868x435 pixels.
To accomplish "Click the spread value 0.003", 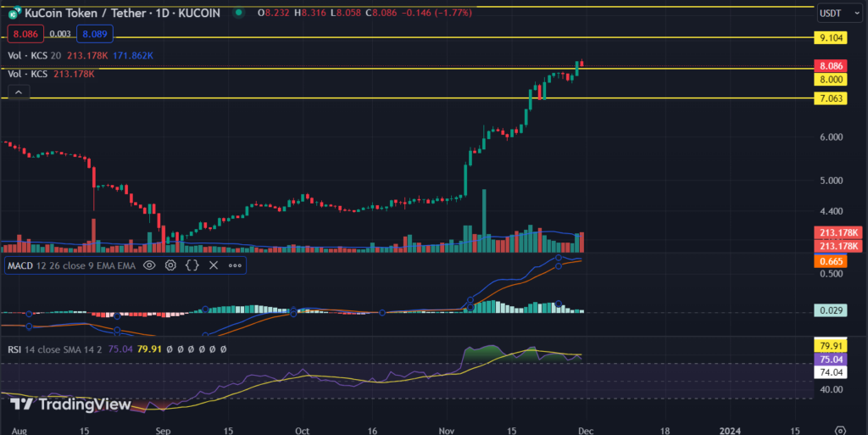I will pyautogui.click(x=60, y=34).
